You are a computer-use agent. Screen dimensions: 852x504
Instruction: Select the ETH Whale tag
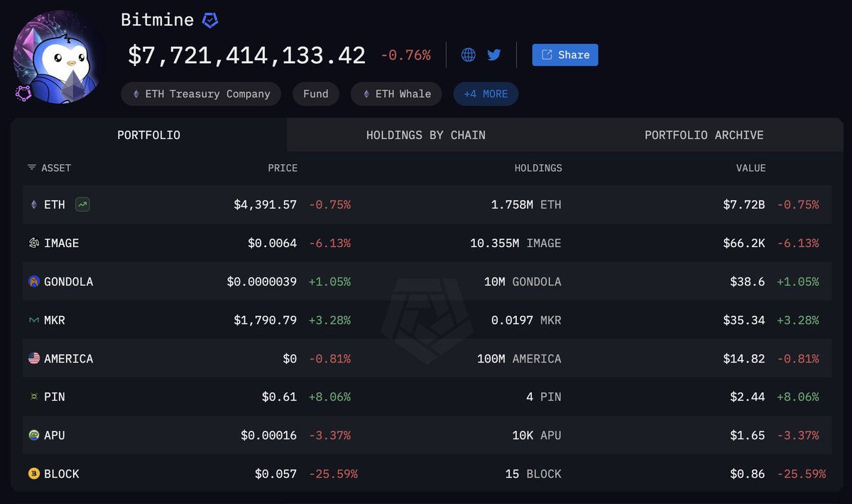pos(396,94)
